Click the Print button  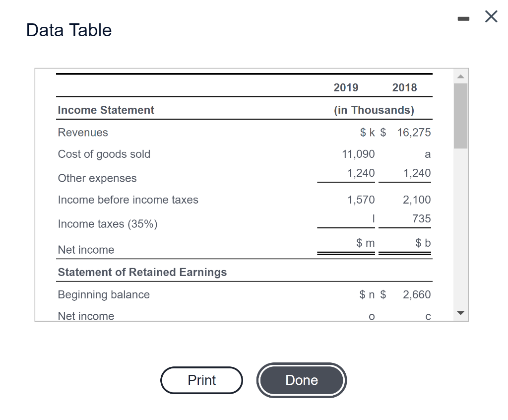(201, 380)
